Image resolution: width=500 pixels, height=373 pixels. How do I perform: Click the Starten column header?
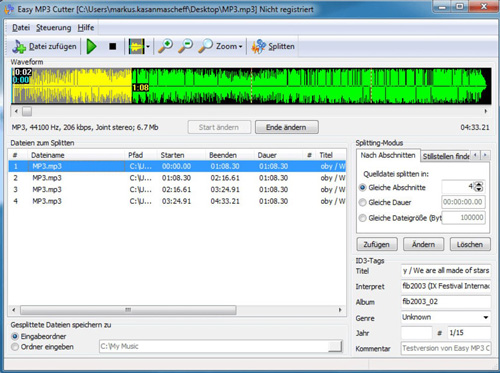(x=182, y=155)
